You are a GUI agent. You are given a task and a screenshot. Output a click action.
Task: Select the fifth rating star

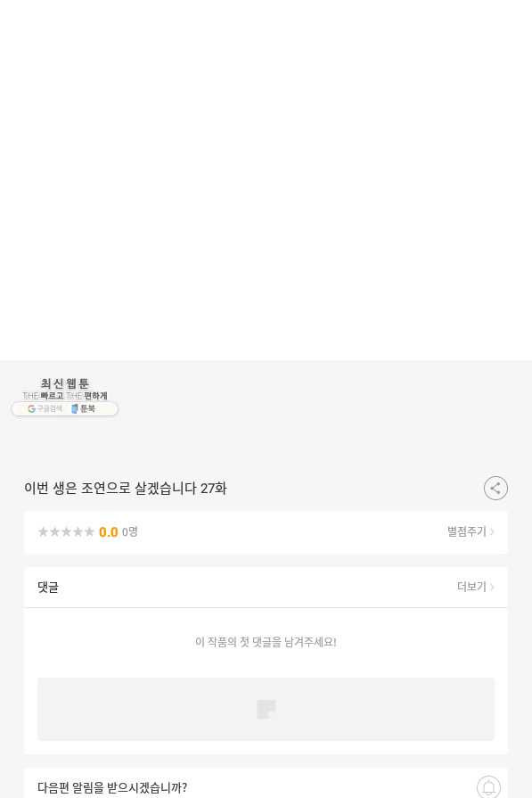tap(89, 531)
